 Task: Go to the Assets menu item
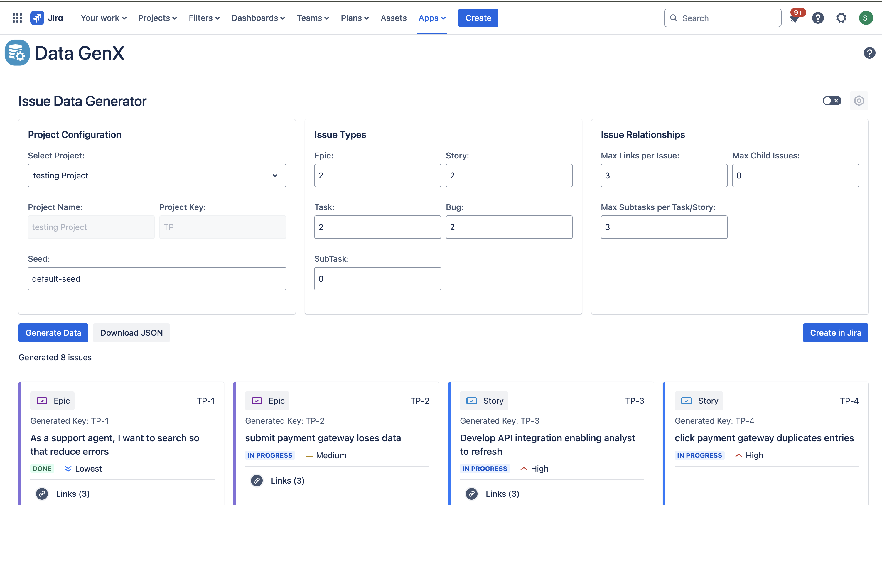pyautogui.click(x=393, y=18)
